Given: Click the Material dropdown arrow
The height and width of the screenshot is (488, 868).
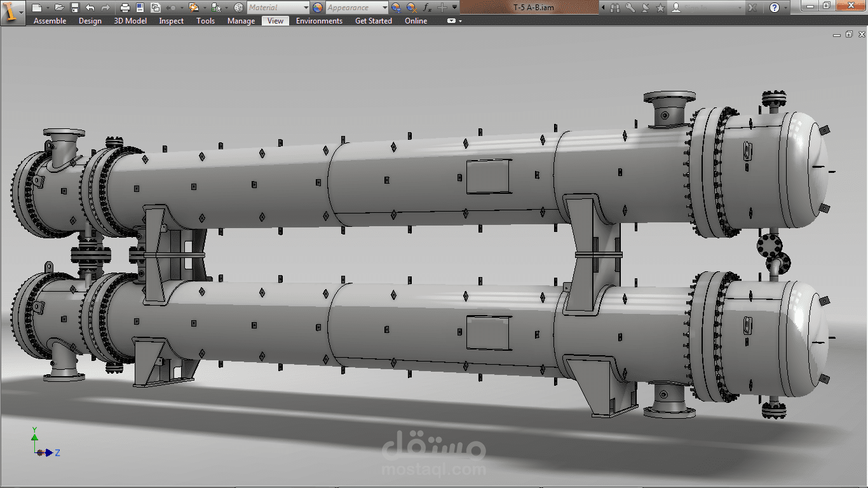Looking at the screenshot, I should (307, 8).
